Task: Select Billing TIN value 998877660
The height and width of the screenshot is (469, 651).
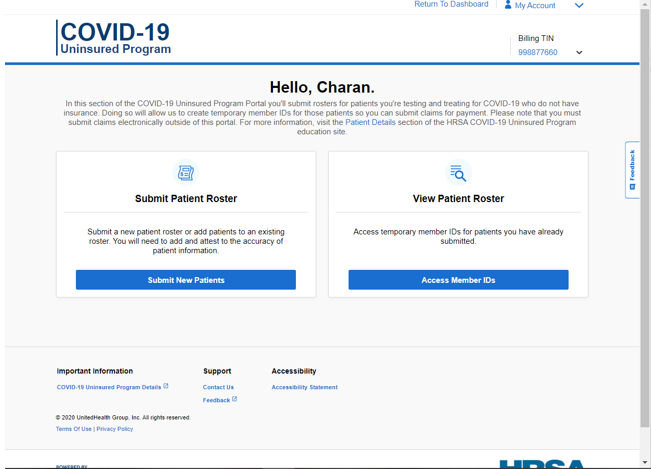Action: click(x=537, y=52)
